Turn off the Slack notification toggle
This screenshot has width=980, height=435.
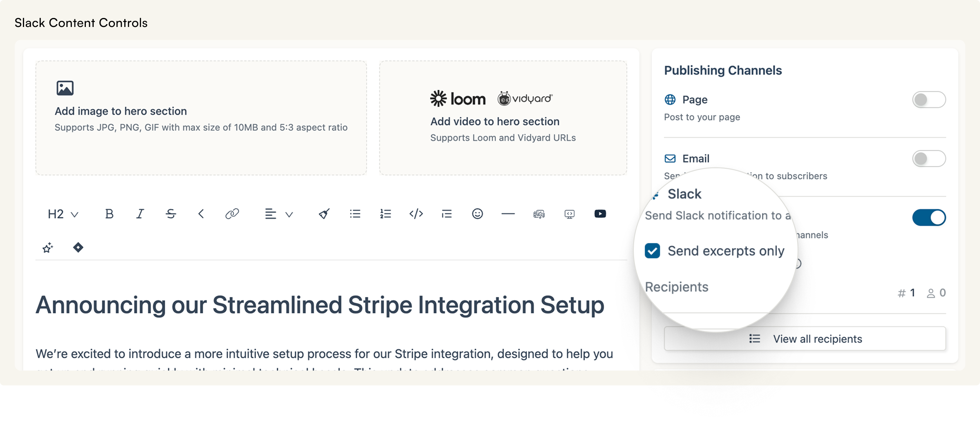[x=928, y=217]
